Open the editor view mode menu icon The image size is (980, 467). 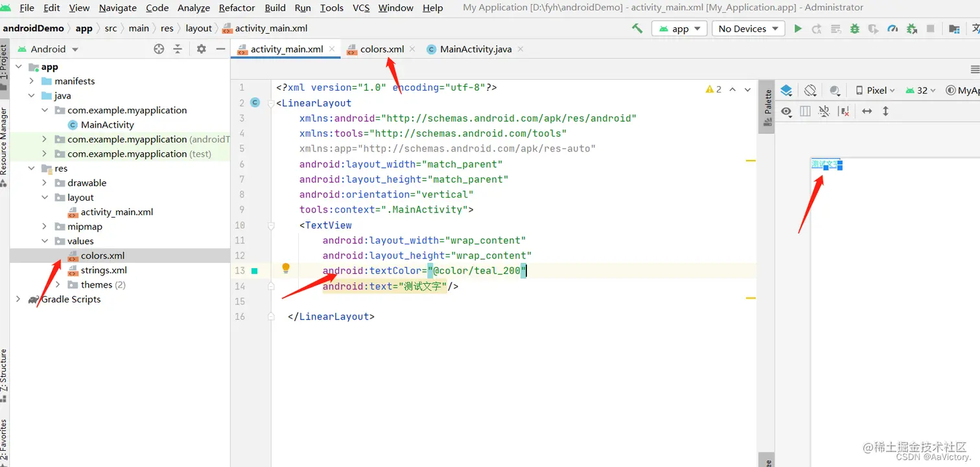click(975, 69)
